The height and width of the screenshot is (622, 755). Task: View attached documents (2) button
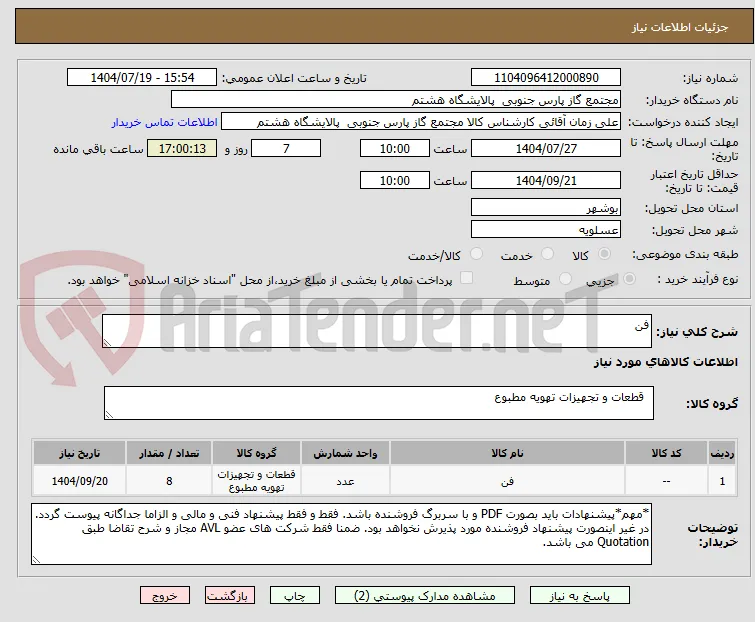[425, 596]
